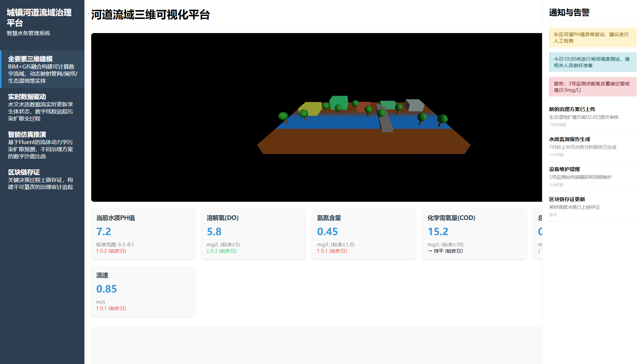This screenshot has width=641, height=364.
Task: Open the 水质监测报告生成 notification
Action: click(592, 146)
